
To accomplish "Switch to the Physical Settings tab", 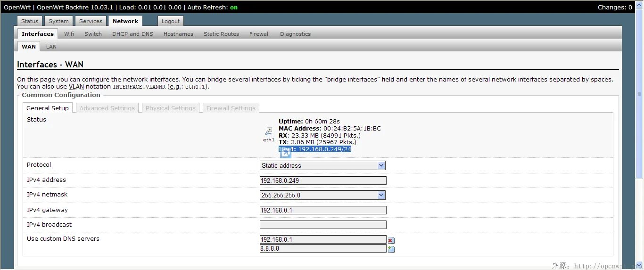I will 170,108.
